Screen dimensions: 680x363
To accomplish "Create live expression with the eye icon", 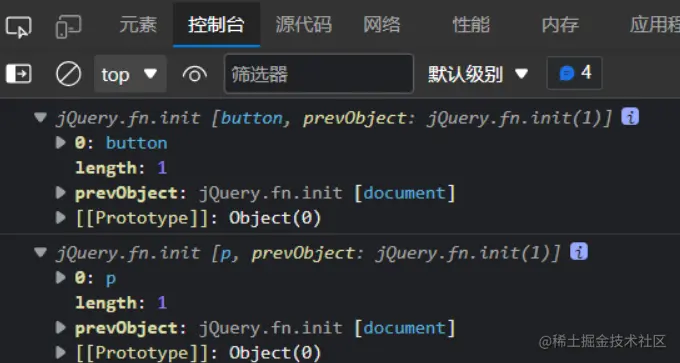I will [x=194, y=74].
